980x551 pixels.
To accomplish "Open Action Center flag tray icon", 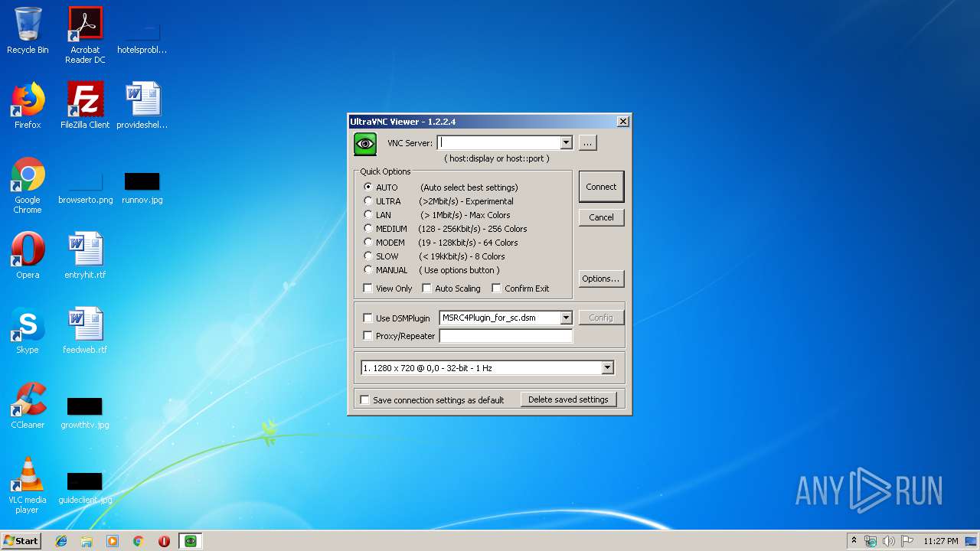I will 906,541.
